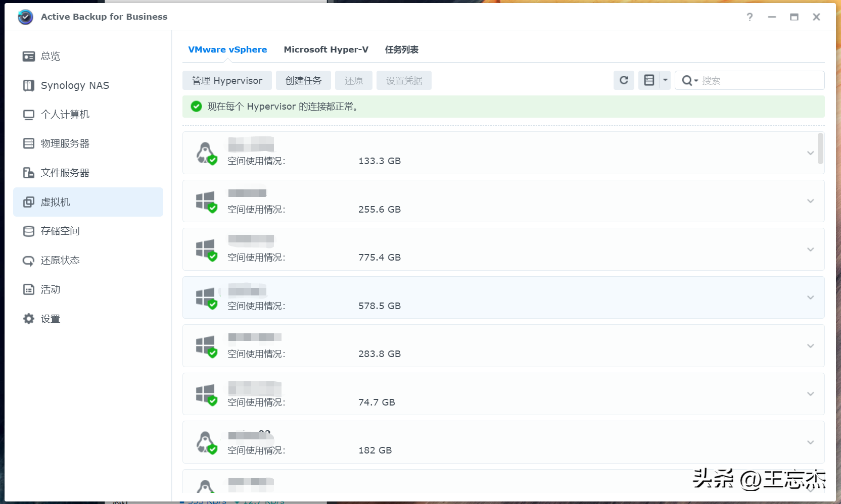Click 空间使用情况 label in 255.6 GB row
Screen dimensions: 841x504
click(256, 210)
